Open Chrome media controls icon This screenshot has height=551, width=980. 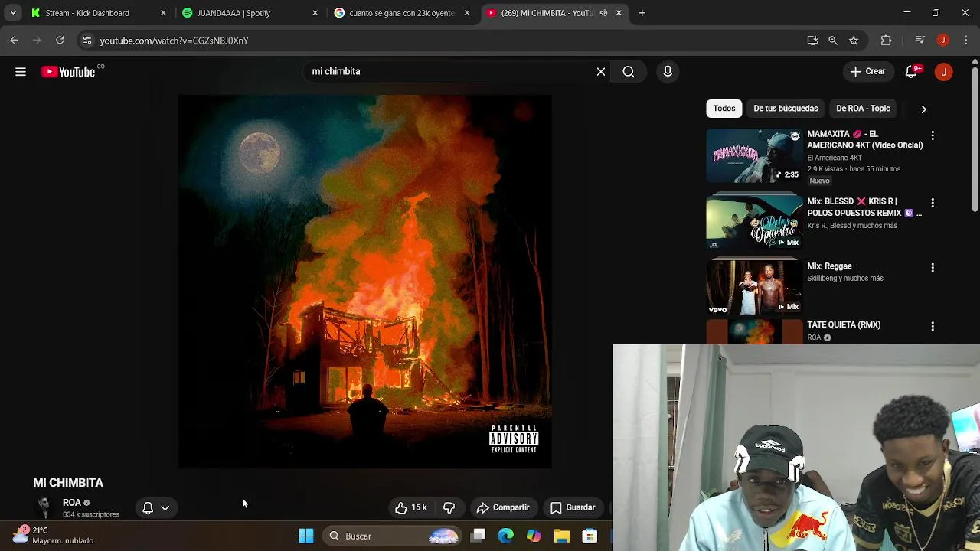(920, 41)
